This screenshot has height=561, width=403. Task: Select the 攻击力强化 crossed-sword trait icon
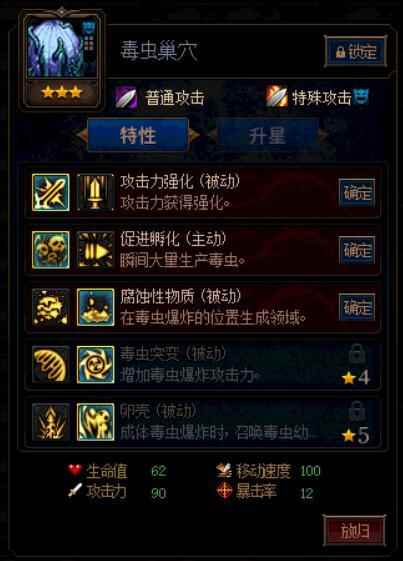tap(50, 192)
